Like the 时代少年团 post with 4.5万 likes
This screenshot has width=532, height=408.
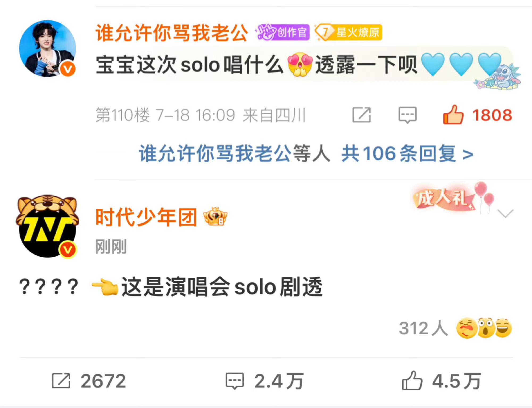tap(442, 381)
